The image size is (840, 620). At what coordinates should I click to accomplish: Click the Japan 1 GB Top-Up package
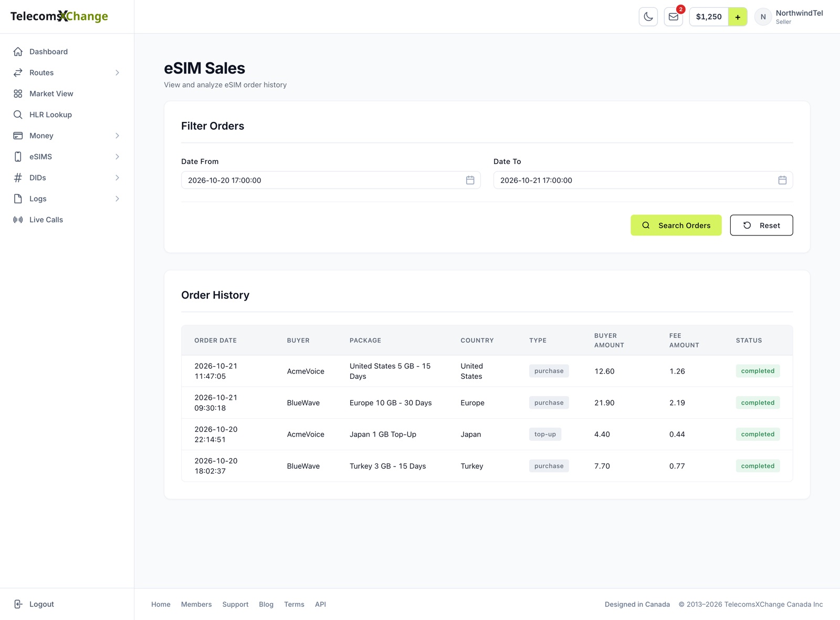click(383, 435)
